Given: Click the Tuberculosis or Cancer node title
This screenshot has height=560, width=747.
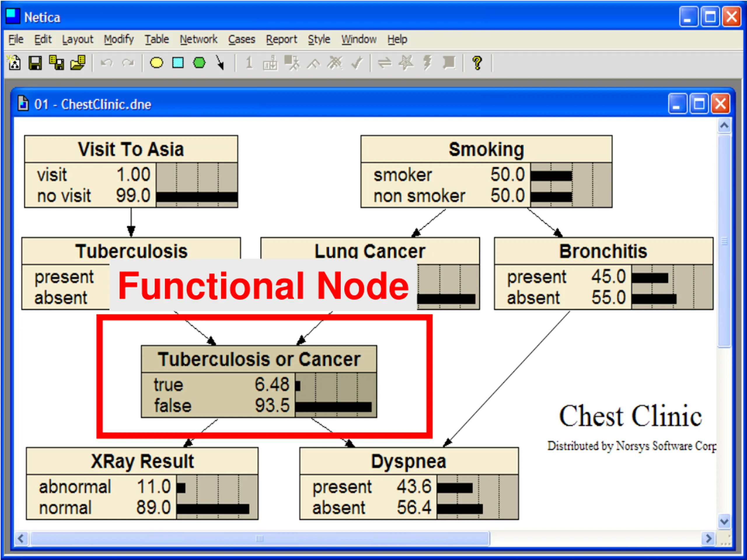Looking at the screenshot, I should click(259, 359).
